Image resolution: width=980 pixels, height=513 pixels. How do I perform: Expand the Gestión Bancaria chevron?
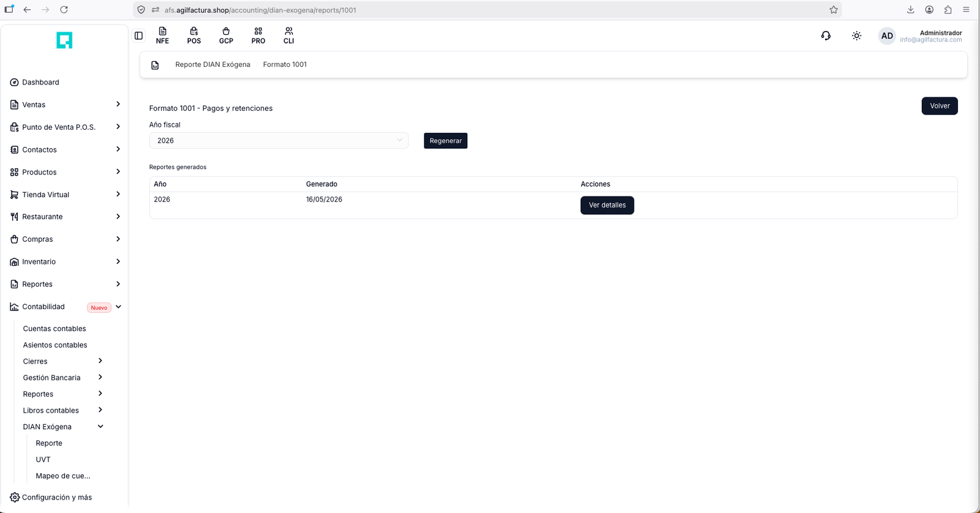click(100, 377)
